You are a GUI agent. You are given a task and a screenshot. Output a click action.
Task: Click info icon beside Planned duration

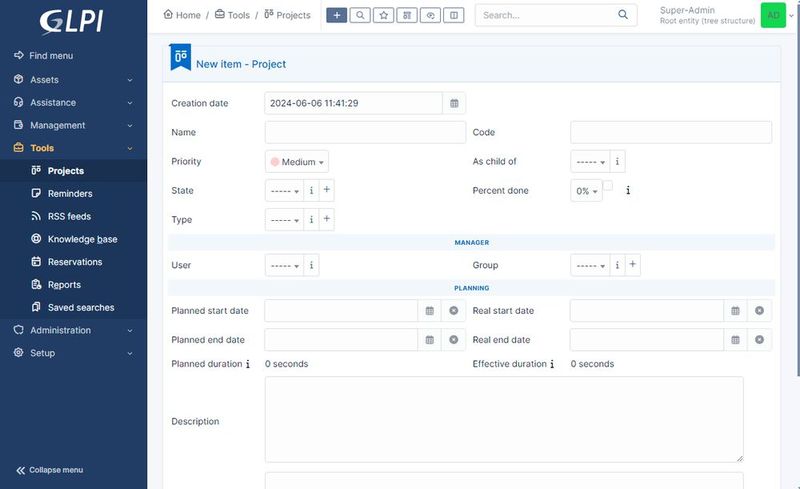click(x=248, y=364)
